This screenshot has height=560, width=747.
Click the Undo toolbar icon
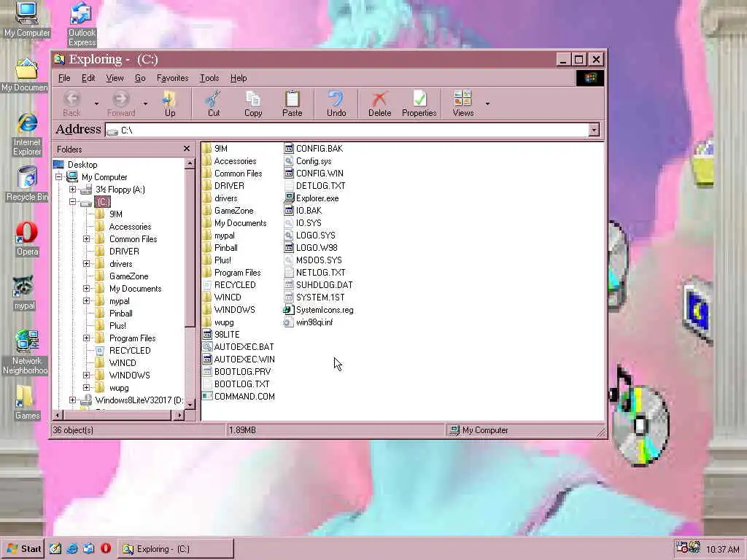[x=336, y=98]
